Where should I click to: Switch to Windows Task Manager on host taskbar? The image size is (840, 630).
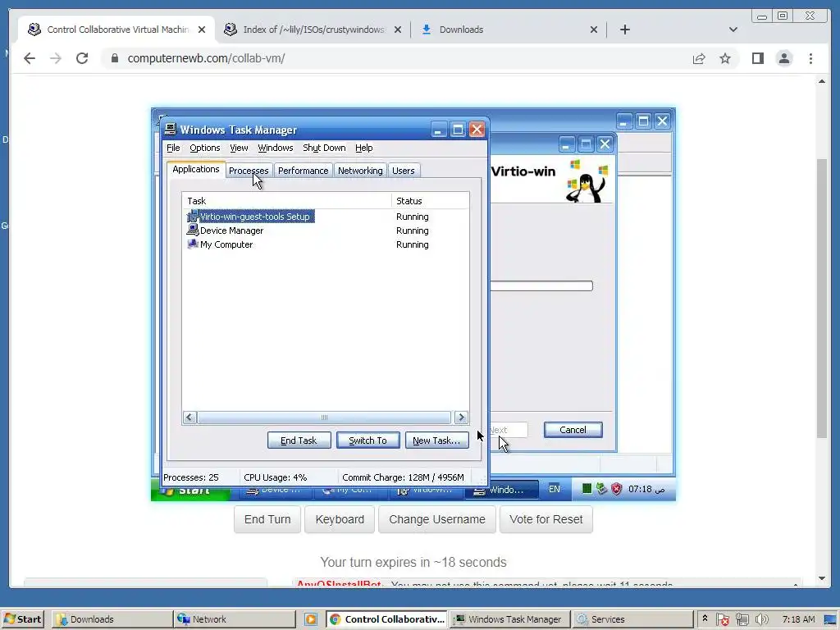(509, 619)
